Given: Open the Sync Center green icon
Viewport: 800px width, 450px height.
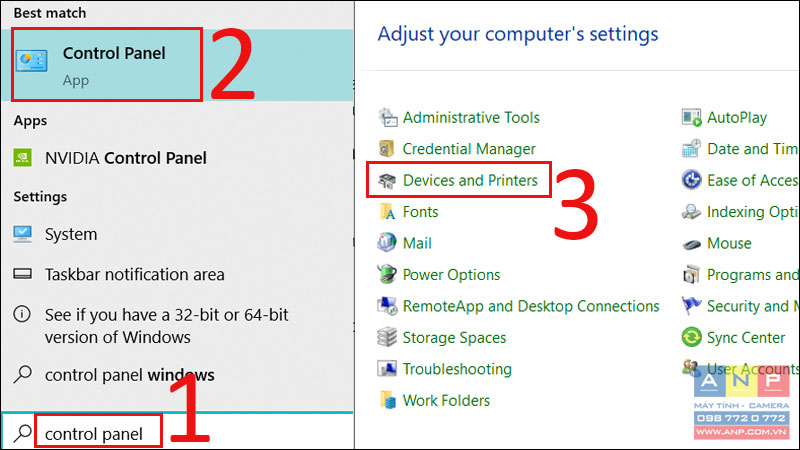Looking at the screenshot, I should click(x=691, y=337).
